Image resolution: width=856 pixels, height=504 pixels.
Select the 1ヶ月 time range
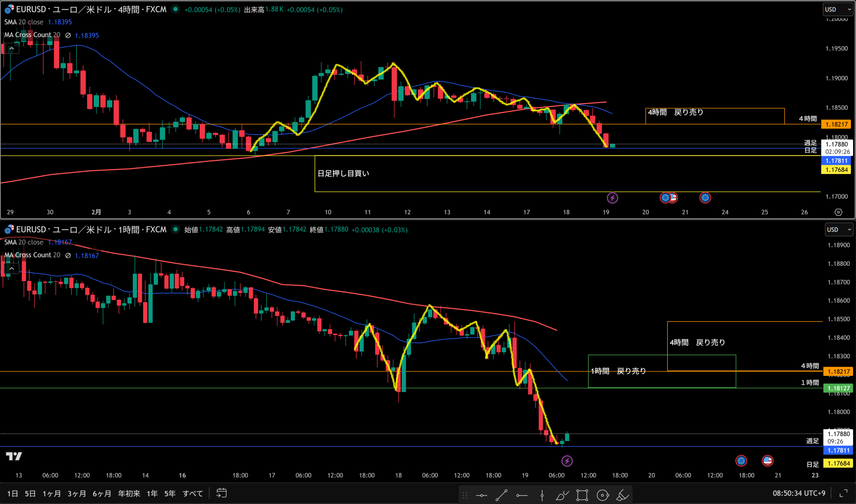click(52, 493)
